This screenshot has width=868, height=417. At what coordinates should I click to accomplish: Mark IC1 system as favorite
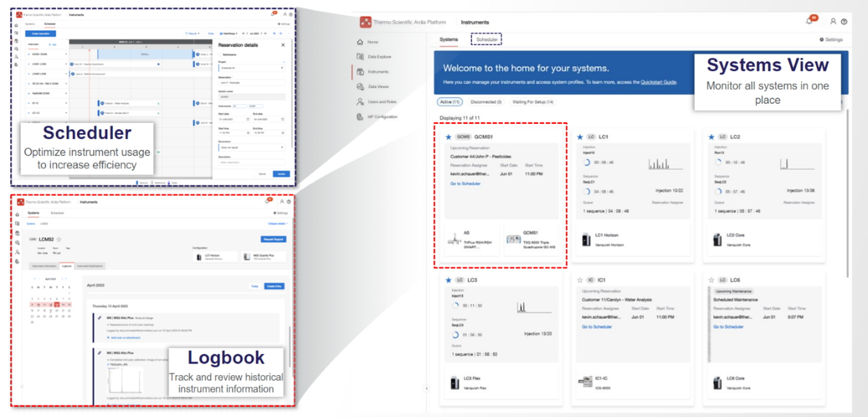580,280
